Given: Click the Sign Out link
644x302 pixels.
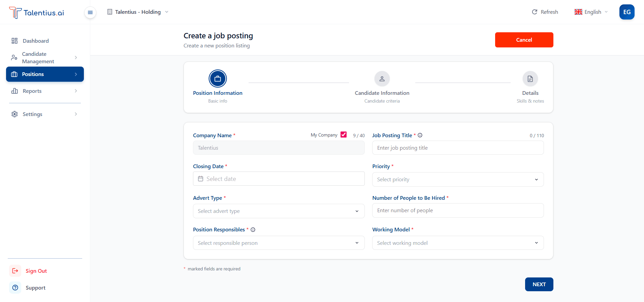Looking at the screenshot, I should coord(36,271).
